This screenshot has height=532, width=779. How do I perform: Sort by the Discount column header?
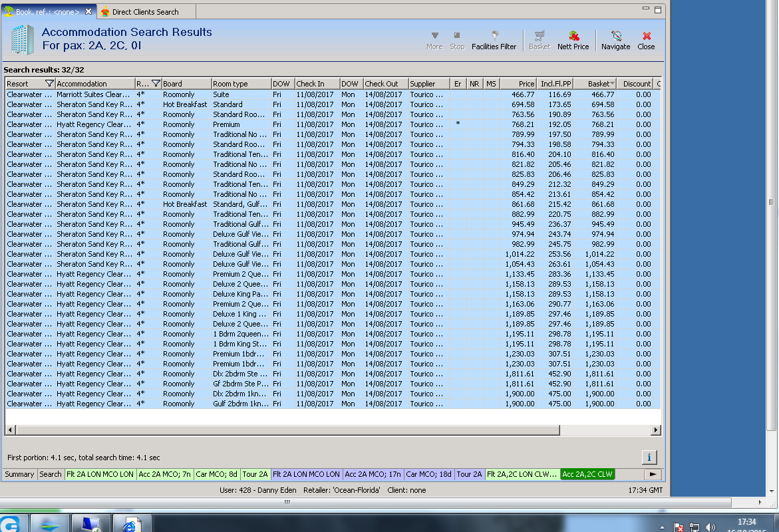[635, 83]
